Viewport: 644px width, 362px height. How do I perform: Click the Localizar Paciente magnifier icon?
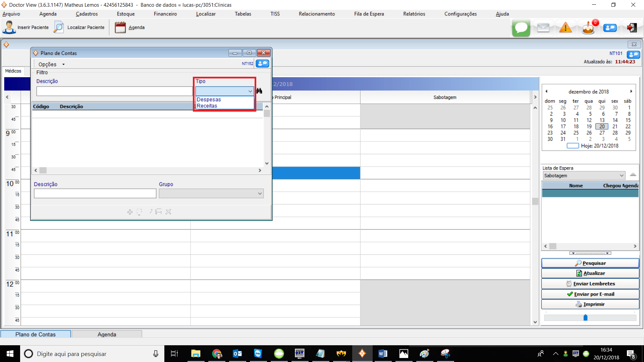pos(59,27)
